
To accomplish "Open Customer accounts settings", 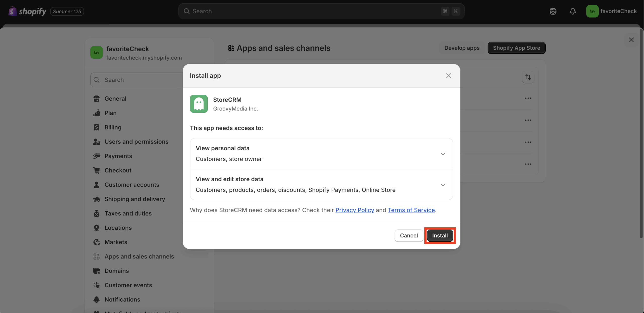I will pyautogui.click(x=132, y=185).
